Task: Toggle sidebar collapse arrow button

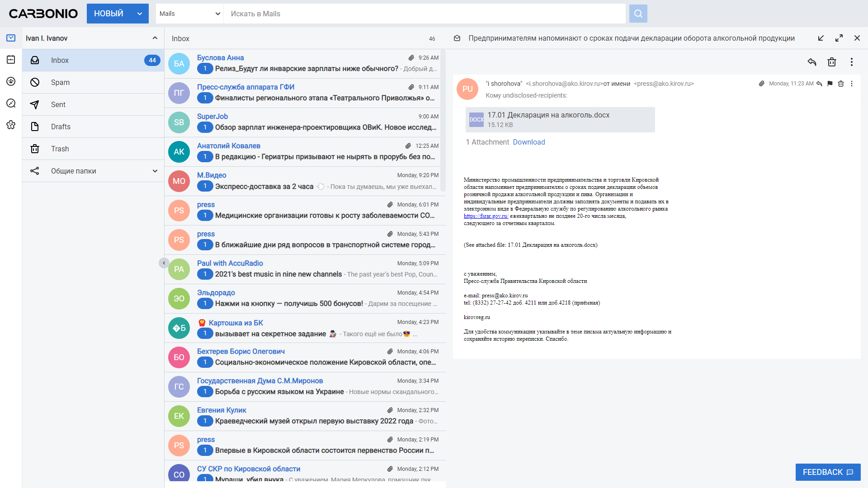Action: pos(164,263)
